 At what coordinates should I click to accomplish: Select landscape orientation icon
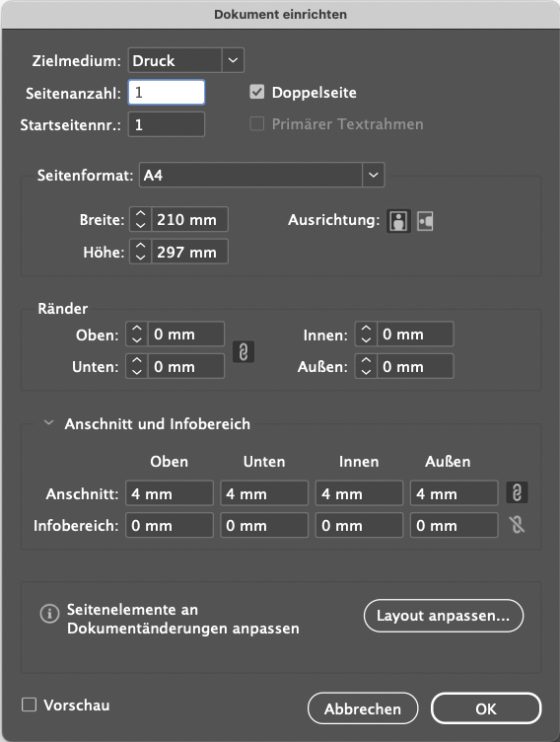click(425, 221)
